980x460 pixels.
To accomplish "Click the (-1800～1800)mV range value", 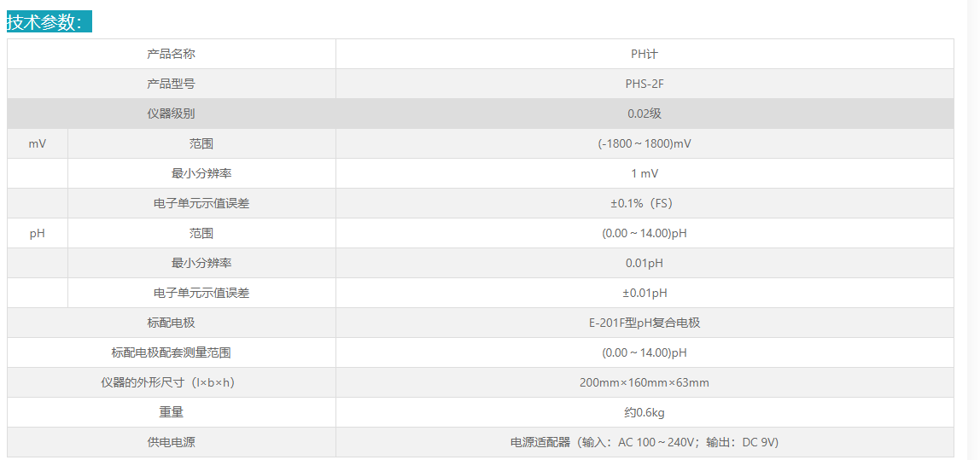I will tap(644, 143).
